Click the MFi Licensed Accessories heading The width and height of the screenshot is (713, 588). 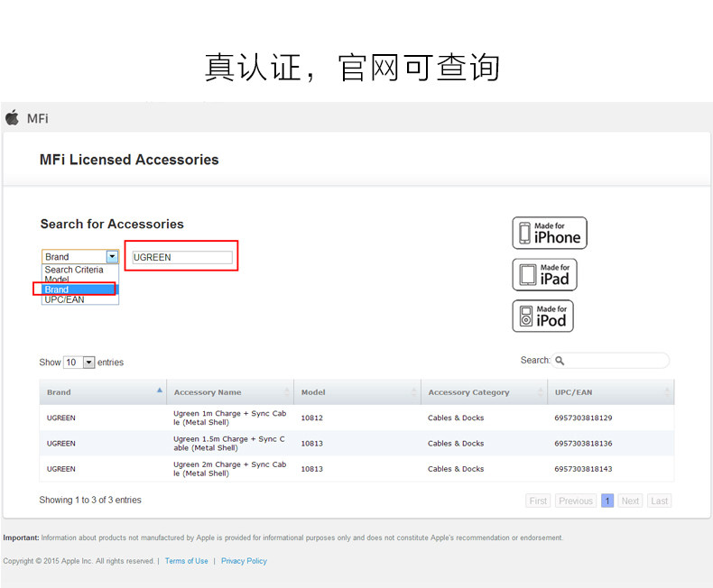[x=129, y=160]
